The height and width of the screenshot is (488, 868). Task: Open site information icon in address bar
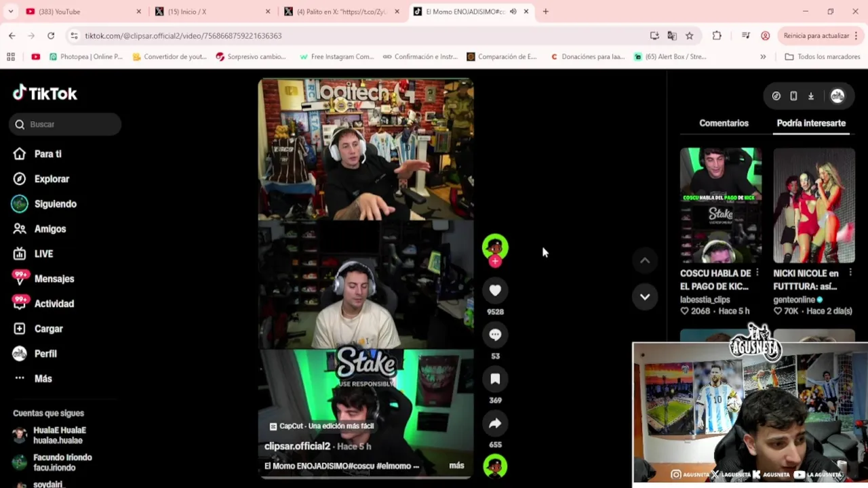(74, 36)
